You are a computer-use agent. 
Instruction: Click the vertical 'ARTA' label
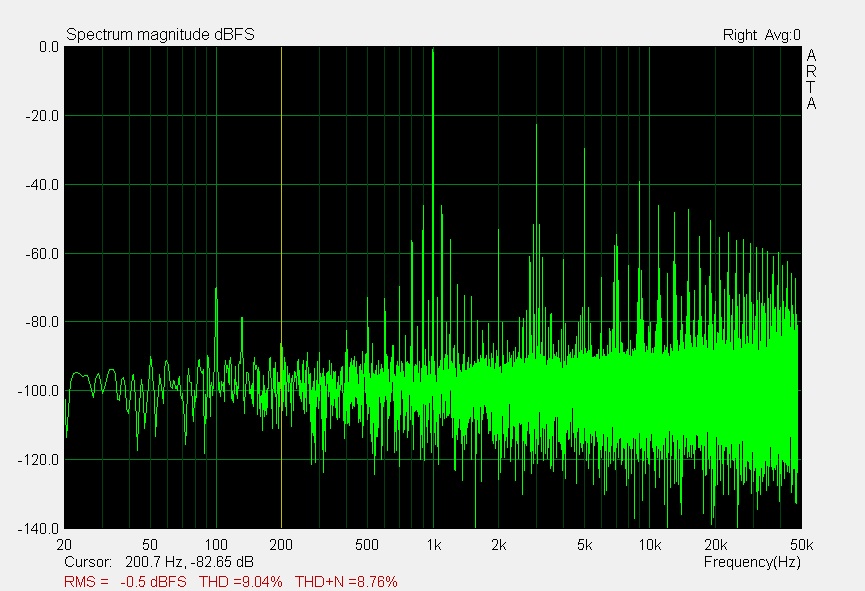click(x=811, y=79)
